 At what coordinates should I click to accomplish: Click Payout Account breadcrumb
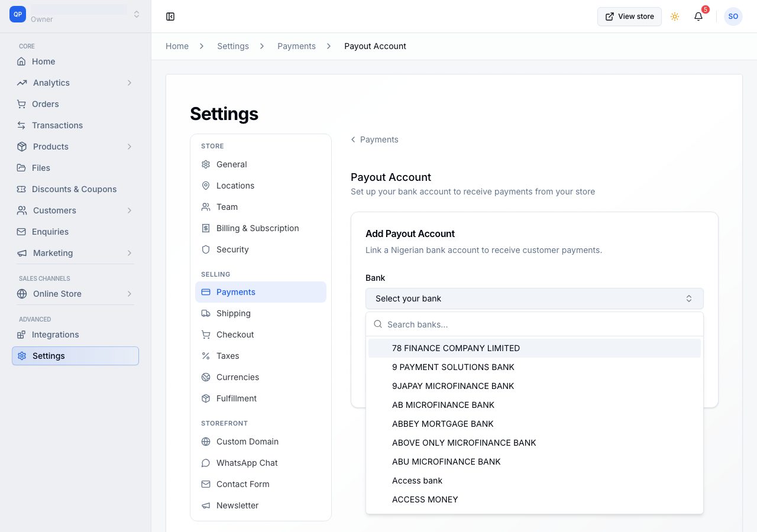[x=375, y=46]
